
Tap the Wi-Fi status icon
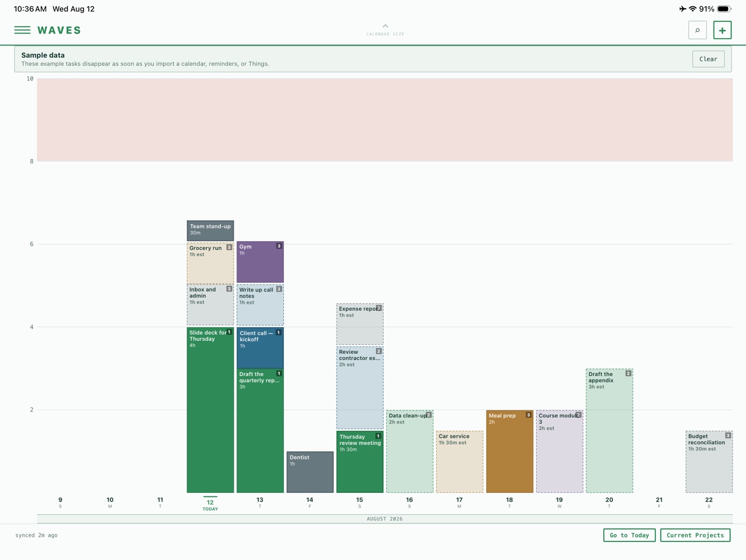coord(692,9)
